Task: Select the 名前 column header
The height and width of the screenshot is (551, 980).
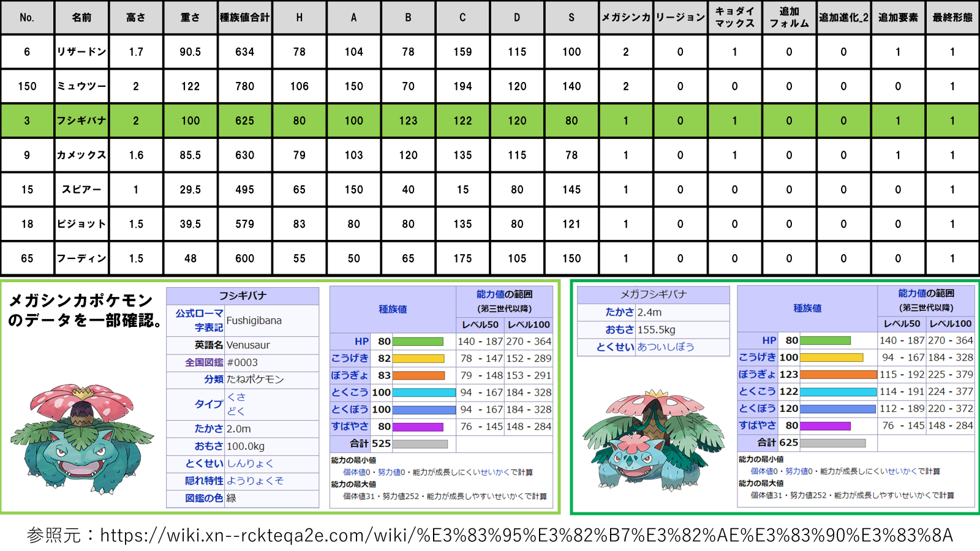Action: point(81,17)
